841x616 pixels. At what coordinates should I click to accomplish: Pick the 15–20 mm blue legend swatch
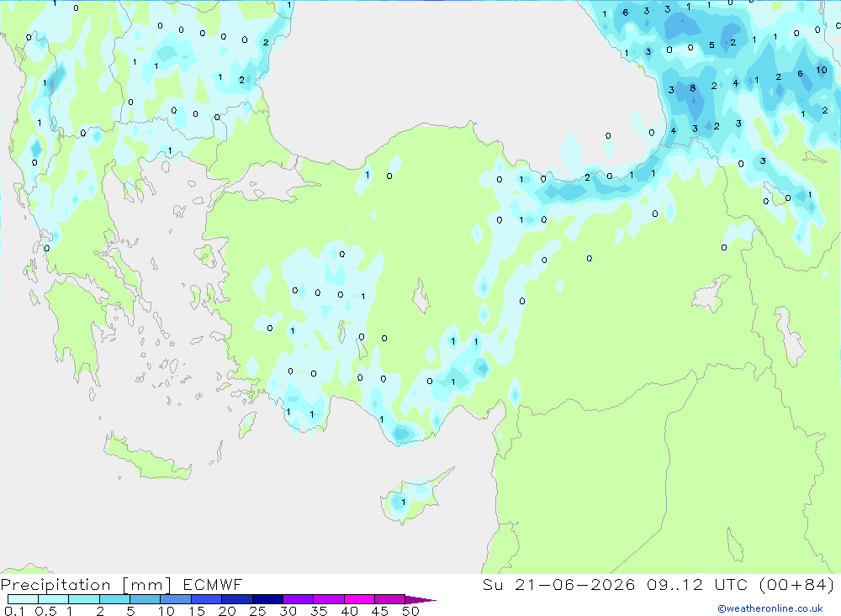[x=206, y=599]
